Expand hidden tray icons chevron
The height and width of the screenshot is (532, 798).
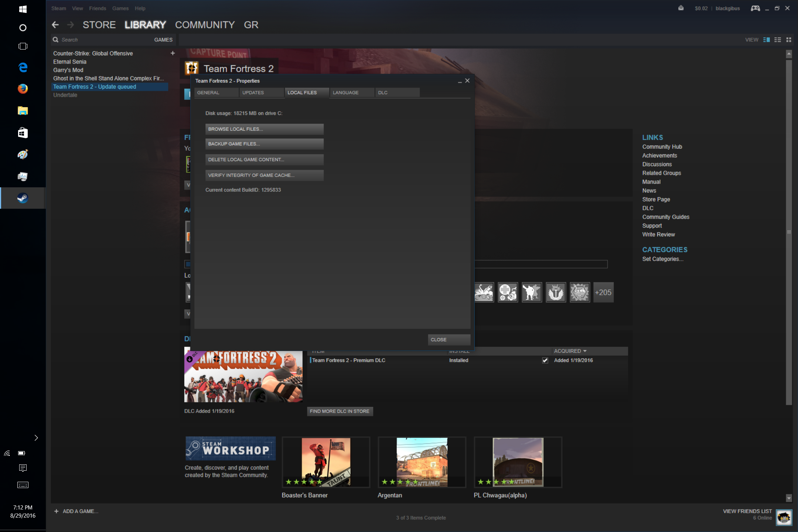coord(36,438)
